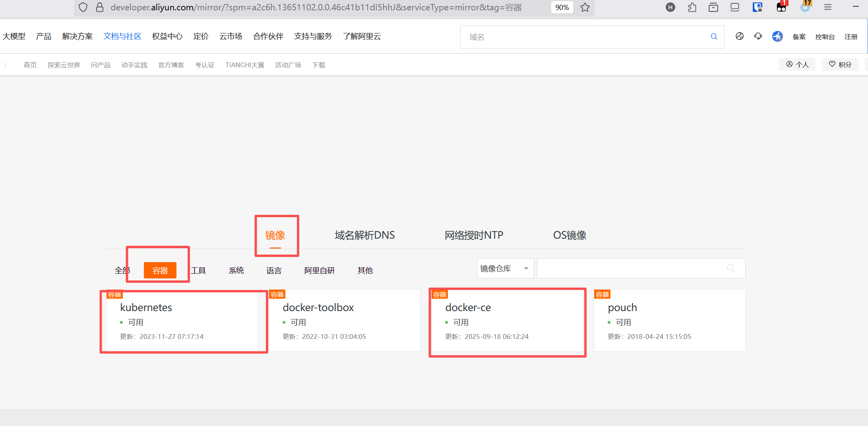Open the 文档与社区 top menu

coord(122,36)
